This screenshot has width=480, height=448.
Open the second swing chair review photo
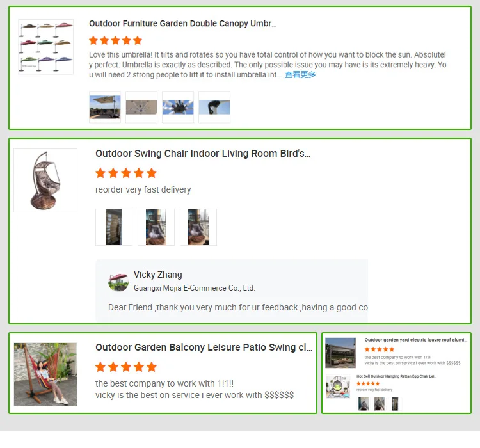(156, 227)
